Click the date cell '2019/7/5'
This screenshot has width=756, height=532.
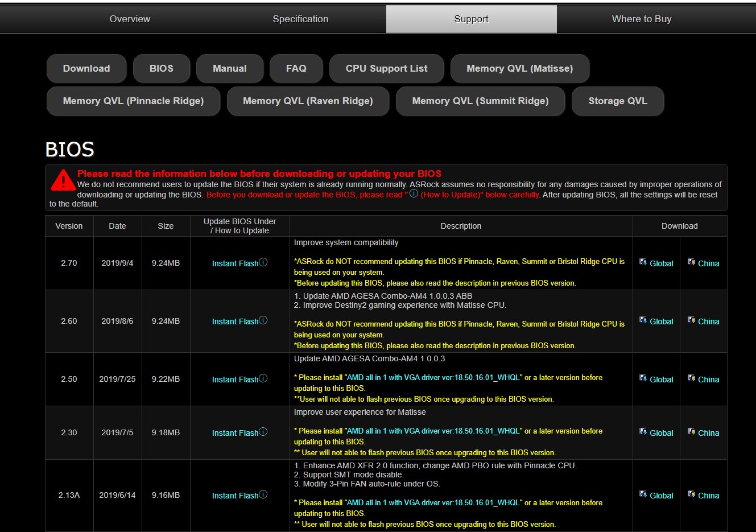pos(117,432)
